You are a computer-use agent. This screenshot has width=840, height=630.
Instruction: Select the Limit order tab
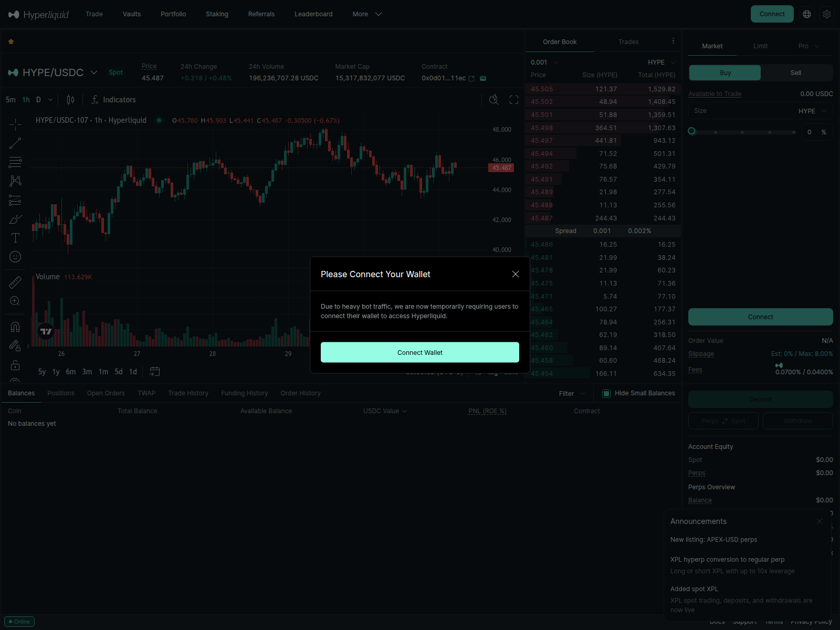tap(760, 46)
